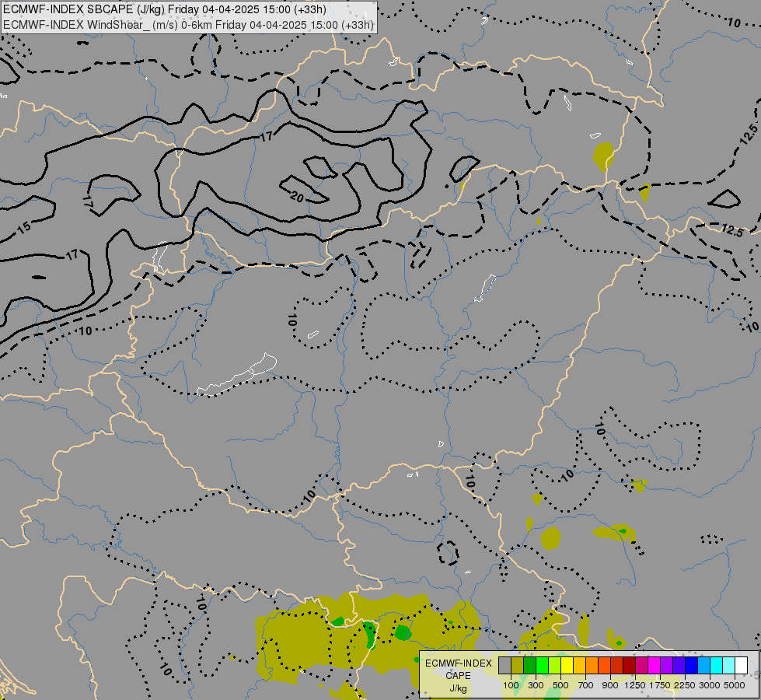Select the yellow-green CAPE legend swatch

[555, 666]
